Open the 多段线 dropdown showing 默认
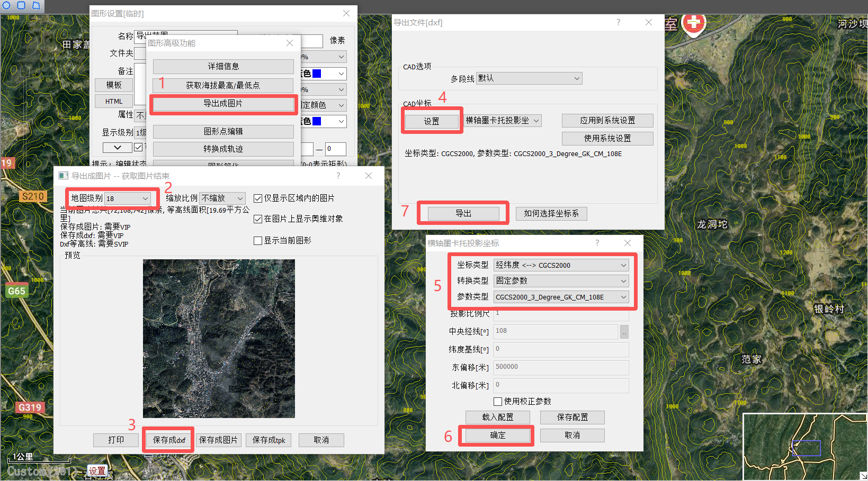 [x=529, y=78]
